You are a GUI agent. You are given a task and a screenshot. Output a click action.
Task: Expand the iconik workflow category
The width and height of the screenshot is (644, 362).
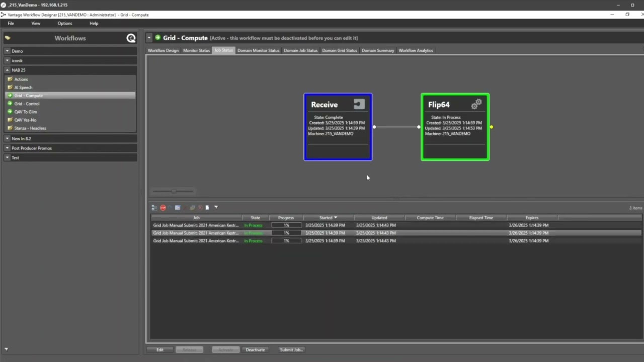point(8,61)
